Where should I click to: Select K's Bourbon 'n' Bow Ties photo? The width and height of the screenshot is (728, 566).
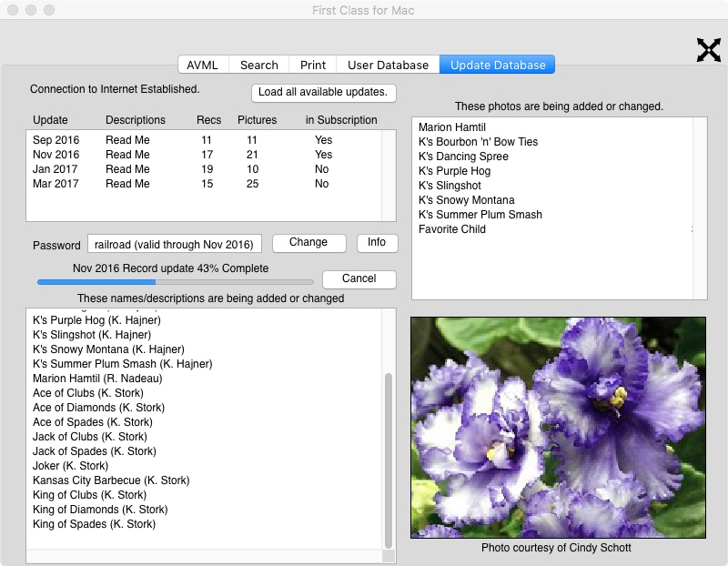pos(479,142)
